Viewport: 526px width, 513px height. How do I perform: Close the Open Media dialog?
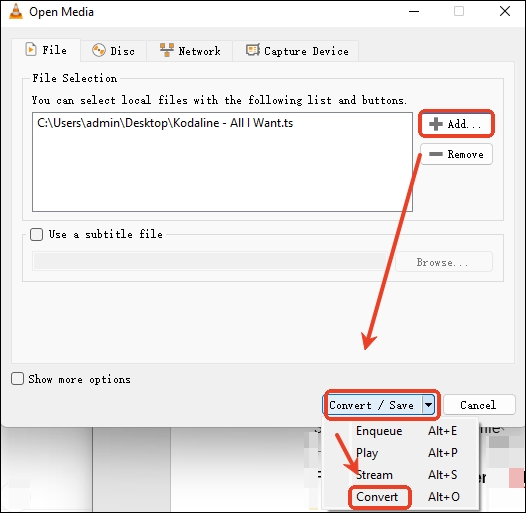pos(505,11)
